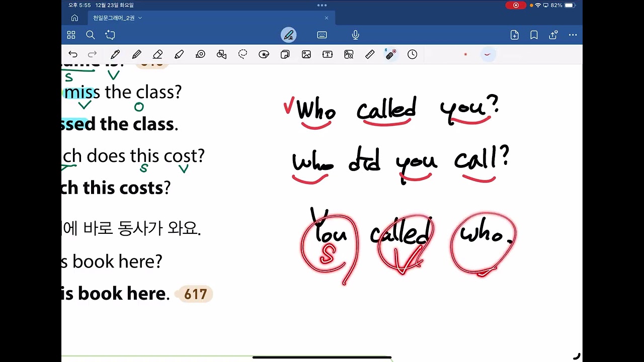Open the home screen icon
Viewport: 644px width, 362px height.
click(74, 18)
